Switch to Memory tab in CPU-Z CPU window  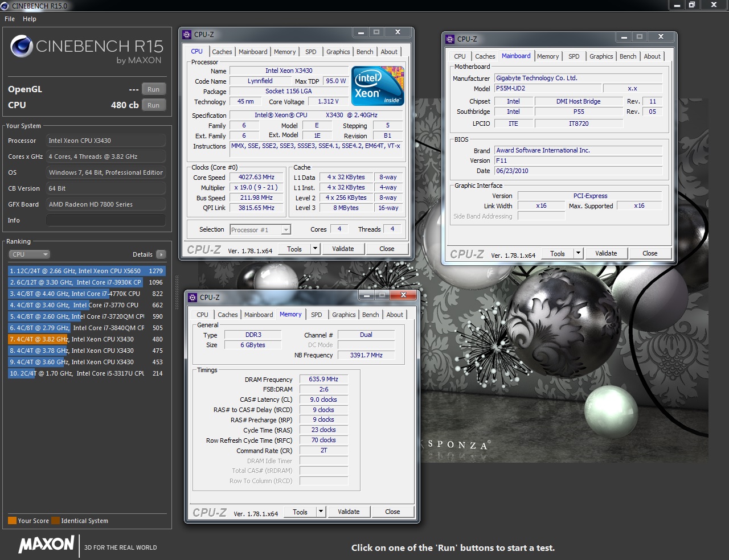click(x=285, y=52)
